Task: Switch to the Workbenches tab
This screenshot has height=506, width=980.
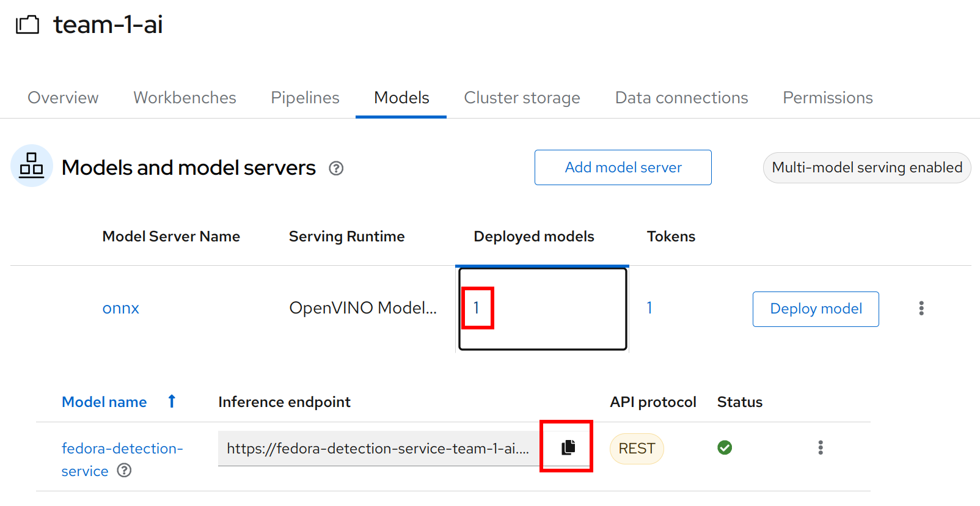Action: tap(185, 98)
